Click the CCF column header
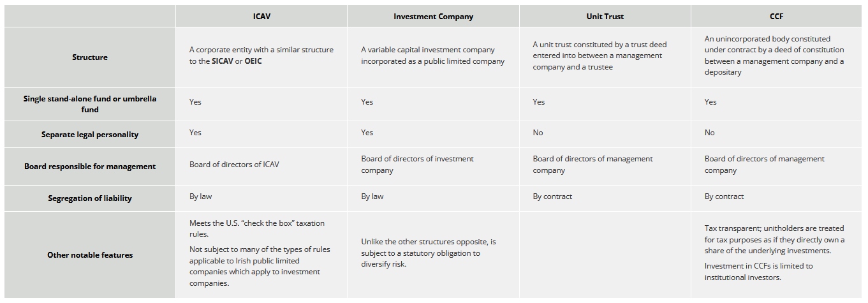868x303 pixels. pyautogui.click(x=776, y=17)
